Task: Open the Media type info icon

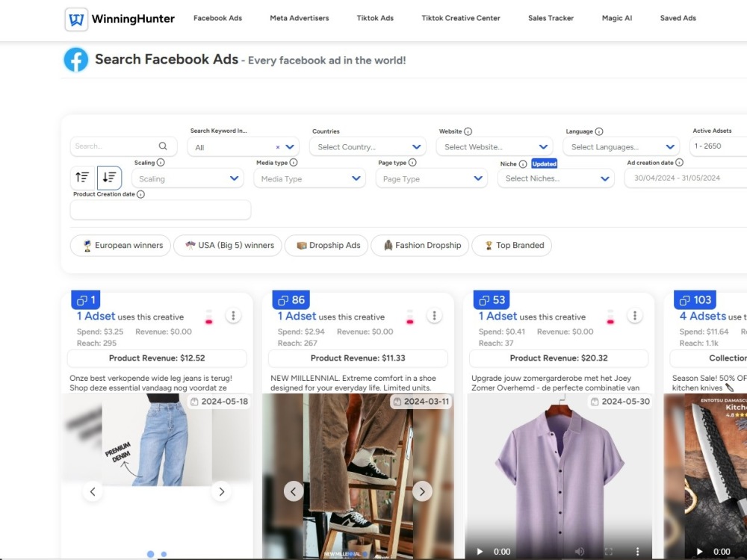Action: coord(294,162)
